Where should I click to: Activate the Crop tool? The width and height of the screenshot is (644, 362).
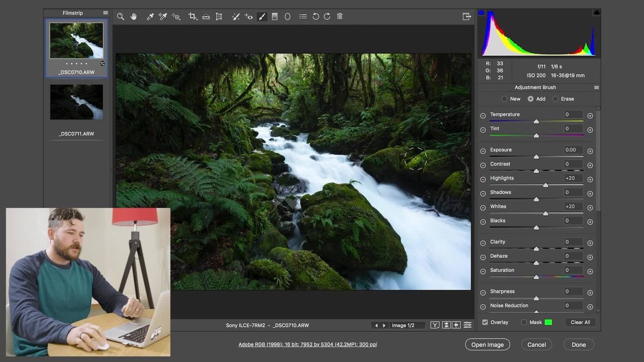pos(192,17)
